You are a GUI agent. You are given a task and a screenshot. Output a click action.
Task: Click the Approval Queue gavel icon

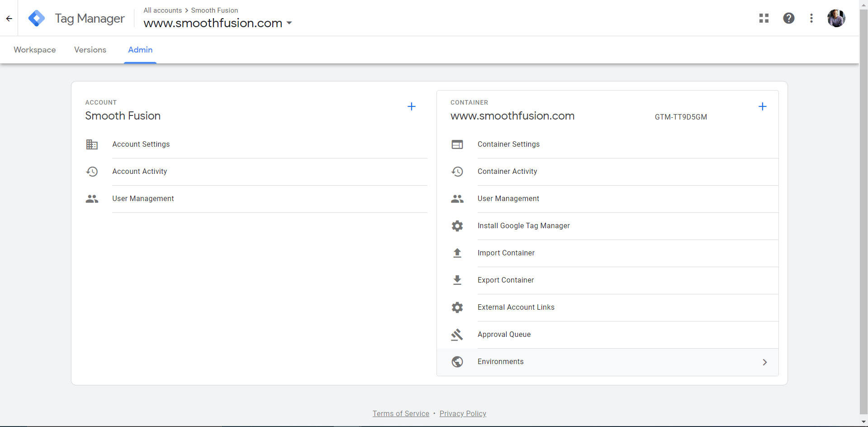(457, 335)
